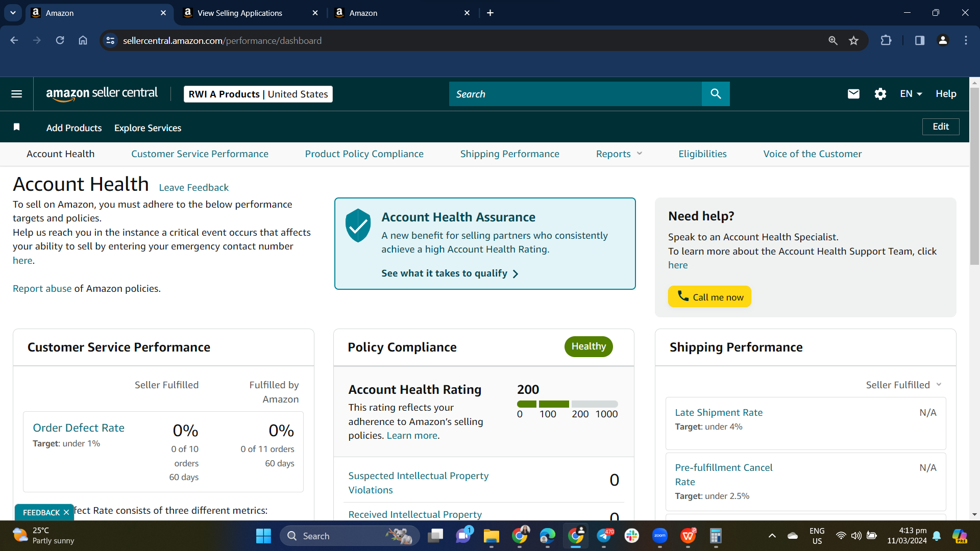Click the zoom magnifier icon in address bar
Screen dimensions: 980x551
point(832,40)
